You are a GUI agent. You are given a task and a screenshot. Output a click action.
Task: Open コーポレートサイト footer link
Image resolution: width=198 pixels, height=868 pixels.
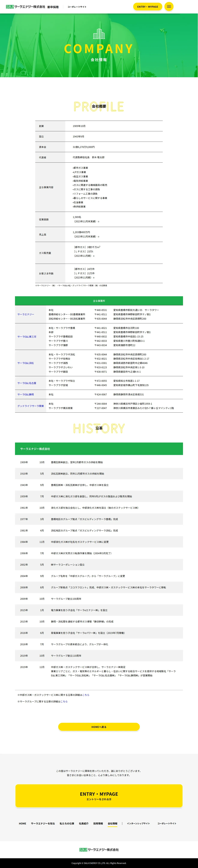[x=167, y=824]
